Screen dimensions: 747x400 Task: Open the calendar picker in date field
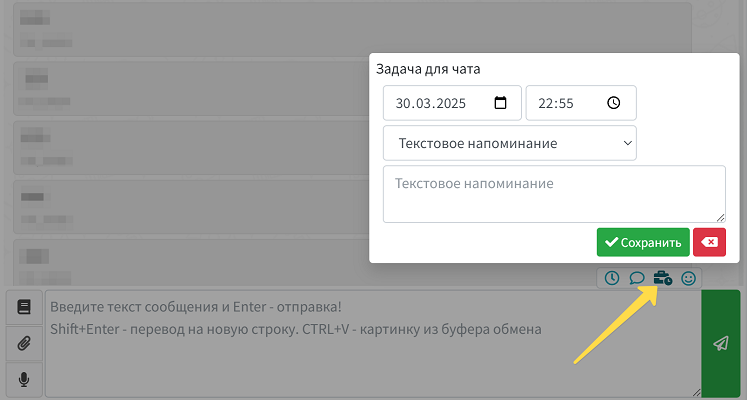click(x=500, y=103)
